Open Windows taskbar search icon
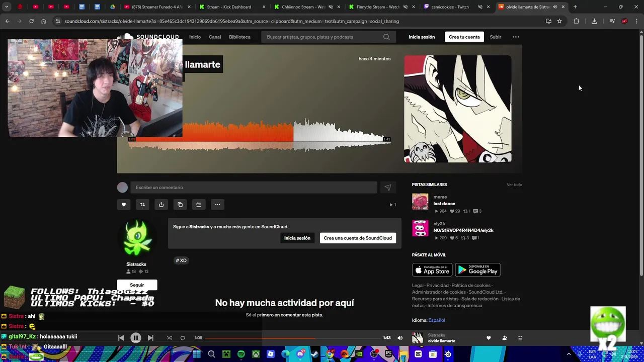 (x=212, y=354)
